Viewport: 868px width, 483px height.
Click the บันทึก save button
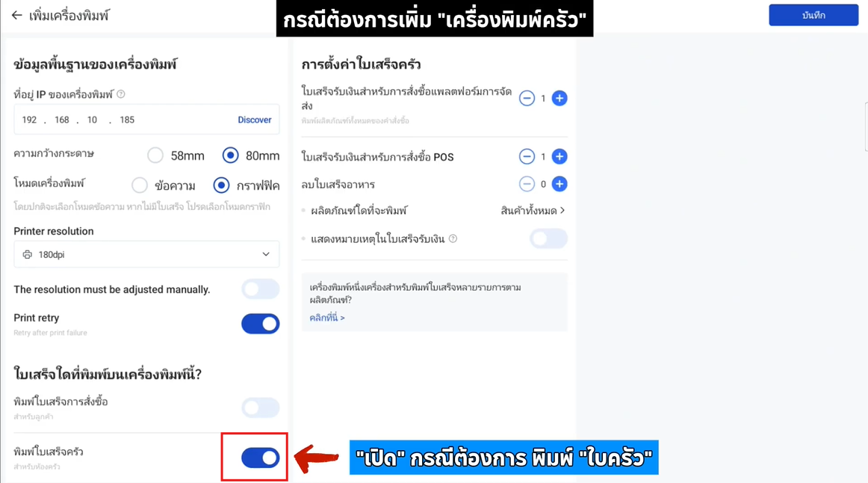point(813,16)
